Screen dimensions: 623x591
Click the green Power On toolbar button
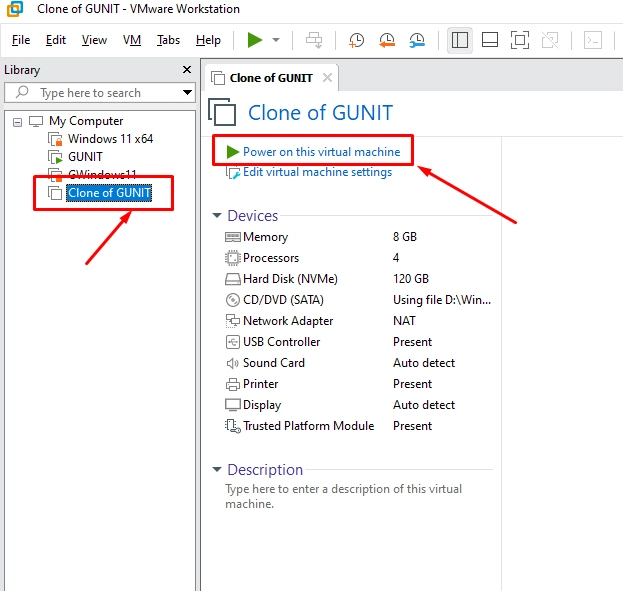click(254, 40)
